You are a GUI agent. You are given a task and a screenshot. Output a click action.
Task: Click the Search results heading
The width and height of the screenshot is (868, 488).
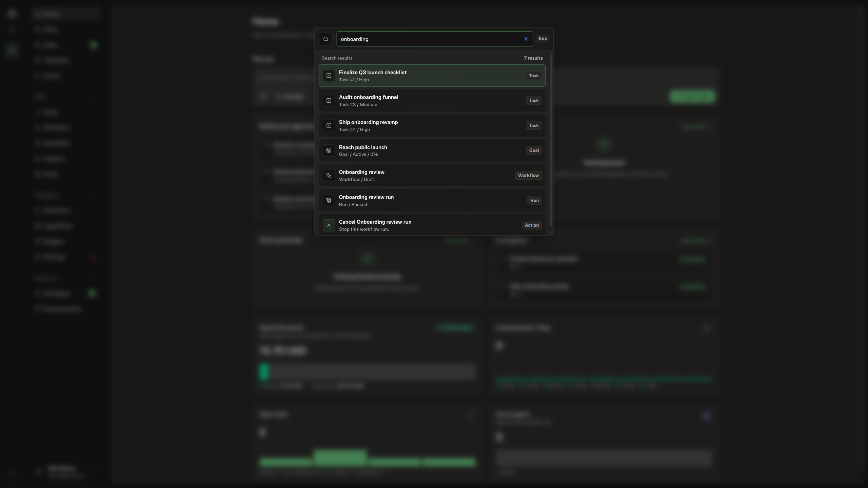337,58
